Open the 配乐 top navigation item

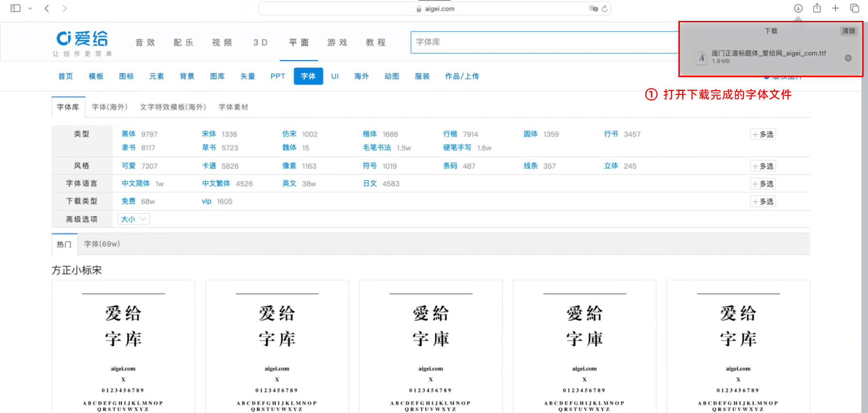pyautogui.click(x=183, y=43)
